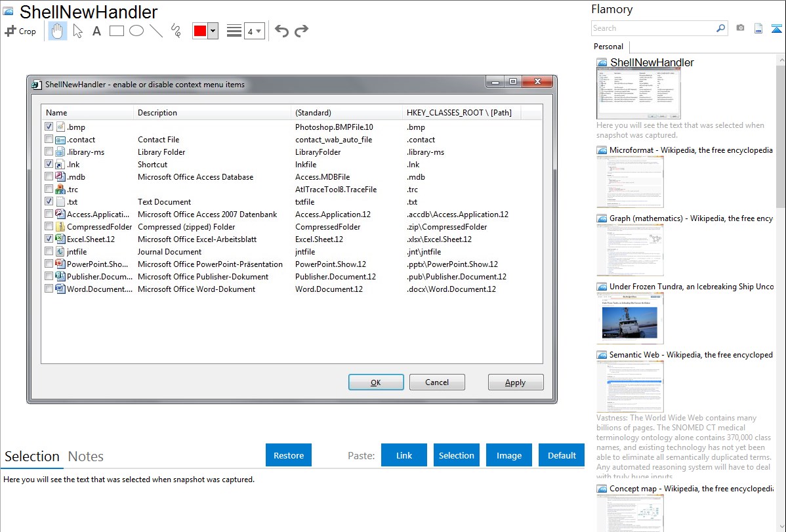Screen dimensions: 786x532
Task: Click the Access.Application file icon
Action: pyautogui.click(x=60, y=214)
